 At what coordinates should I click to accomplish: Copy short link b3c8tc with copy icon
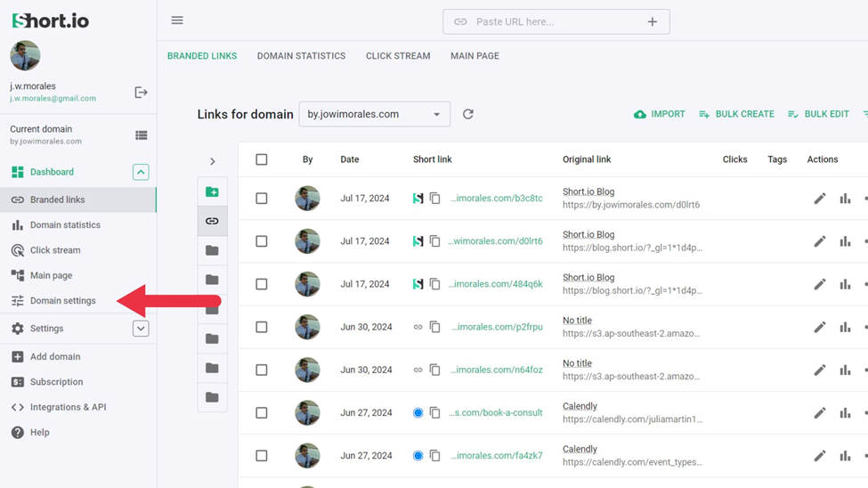pyautogui.click(x=435, y=199)
